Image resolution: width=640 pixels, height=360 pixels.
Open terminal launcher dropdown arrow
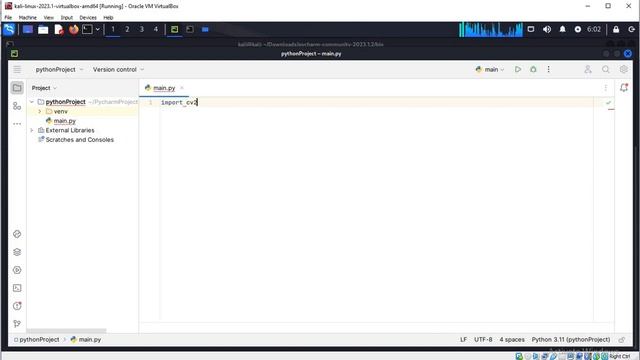click(98, 29)
